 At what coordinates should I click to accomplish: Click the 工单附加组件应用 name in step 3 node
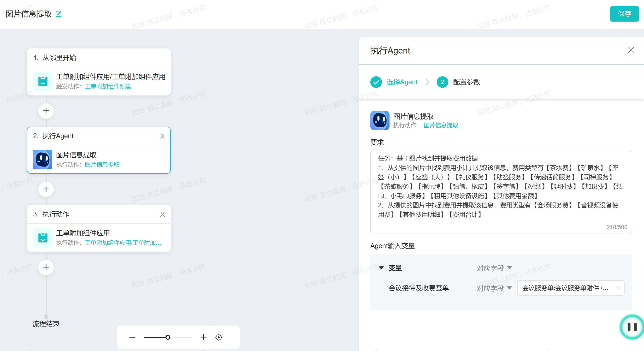pyautogui.click(x=83, y=233)
